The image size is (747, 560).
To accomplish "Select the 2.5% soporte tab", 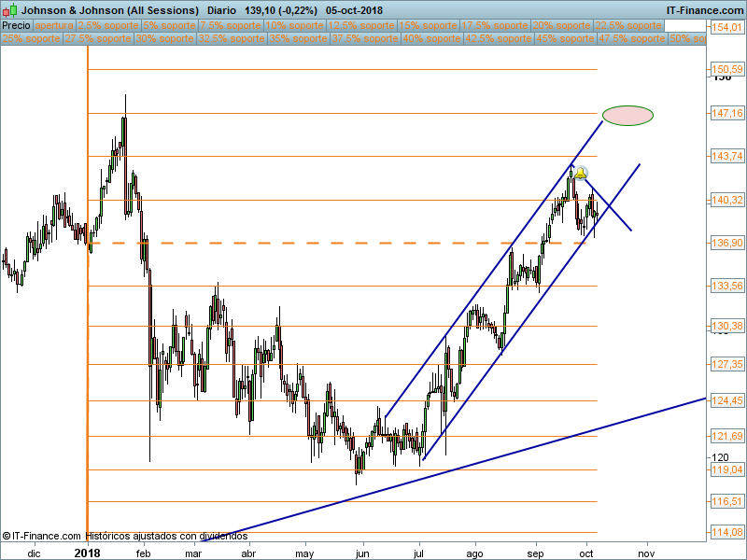I will [x=108, y=26].
